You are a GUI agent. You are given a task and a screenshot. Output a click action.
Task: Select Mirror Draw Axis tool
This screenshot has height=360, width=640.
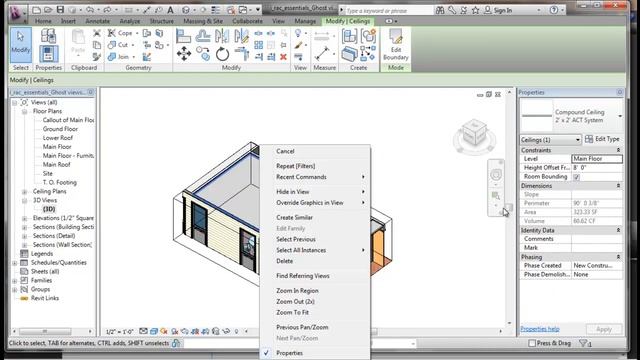click(x=241, y=36)
